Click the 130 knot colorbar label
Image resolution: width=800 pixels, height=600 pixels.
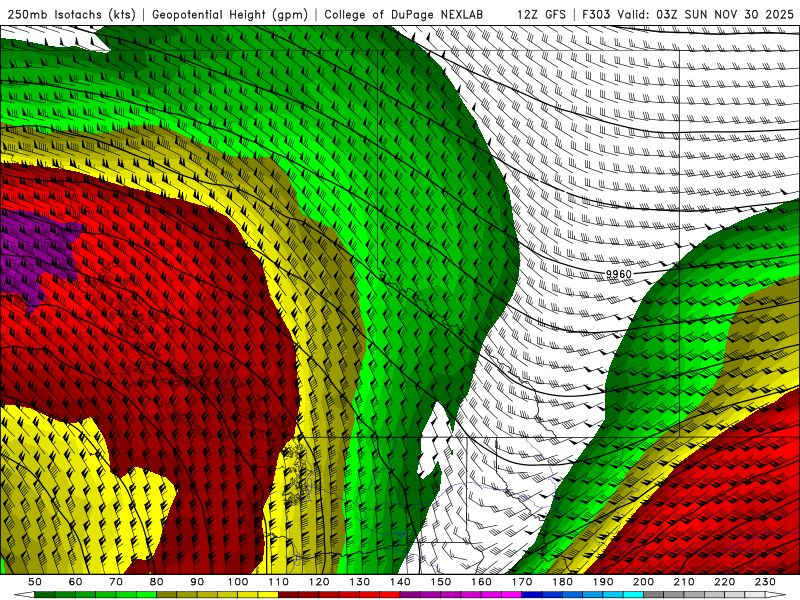(360, 582)
